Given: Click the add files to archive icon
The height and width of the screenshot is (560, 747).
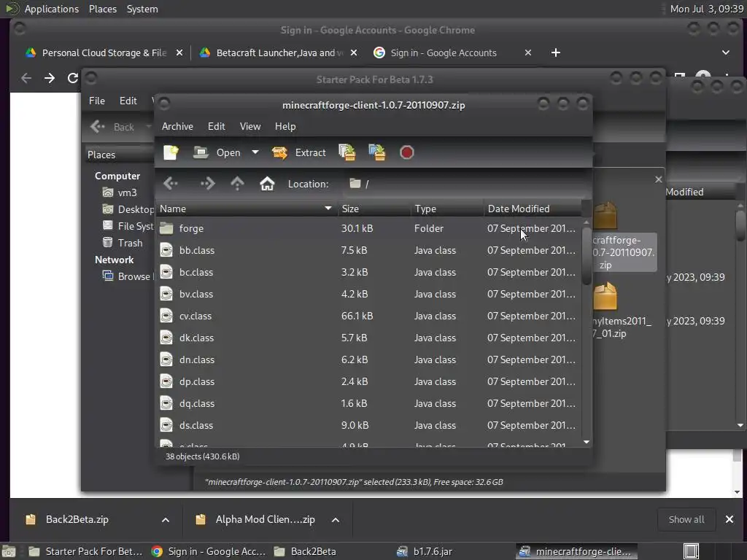Looking at the screenshot, I should [x=347, y=152].
